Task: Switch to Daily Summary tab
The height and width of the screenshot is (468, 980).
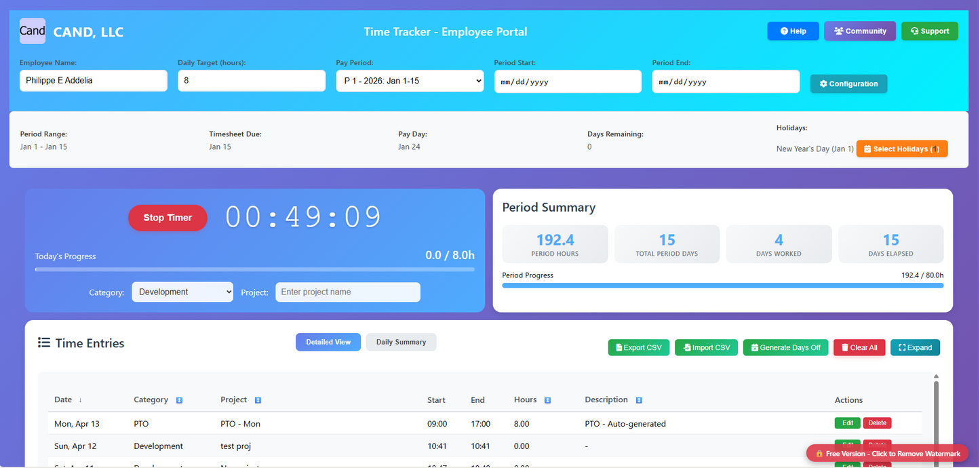Action: click(x=401, y=342)
